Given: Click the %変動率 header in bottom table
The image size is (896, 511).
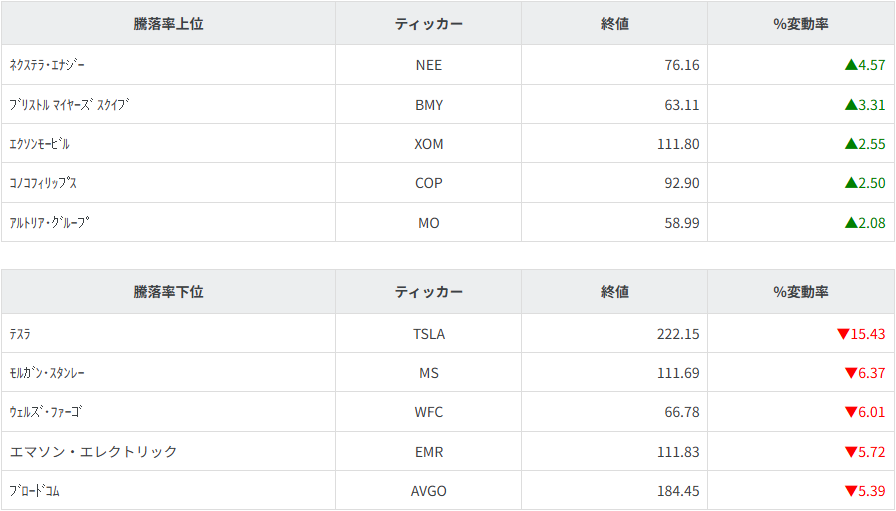Looking at the screenshot, I should (800, 292).
